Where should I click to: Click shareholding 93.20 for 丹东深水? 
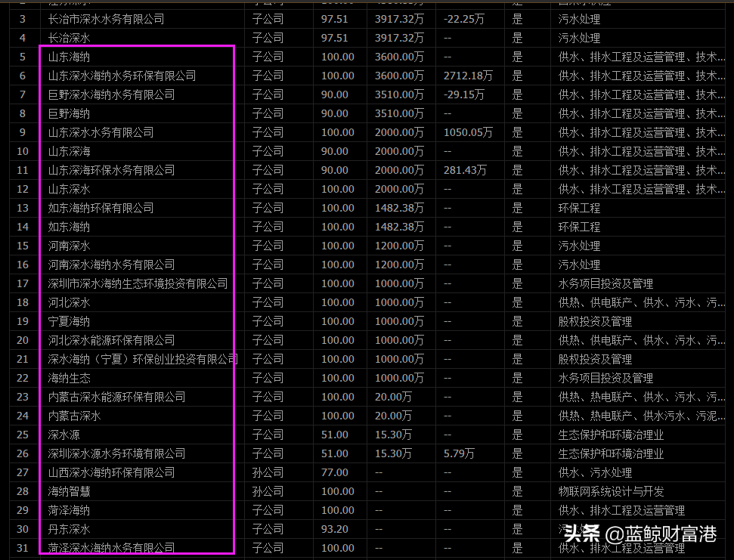coord(335,529)
